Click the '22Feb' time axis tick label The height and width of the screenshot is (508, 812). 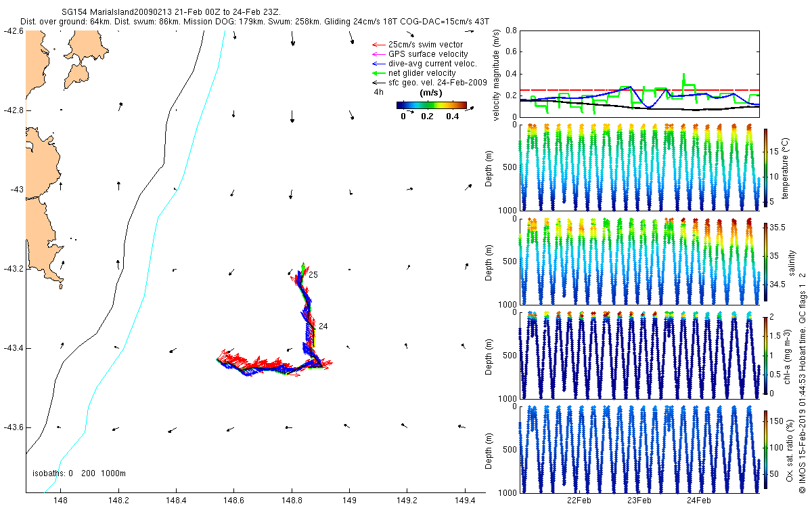point(579,501)
